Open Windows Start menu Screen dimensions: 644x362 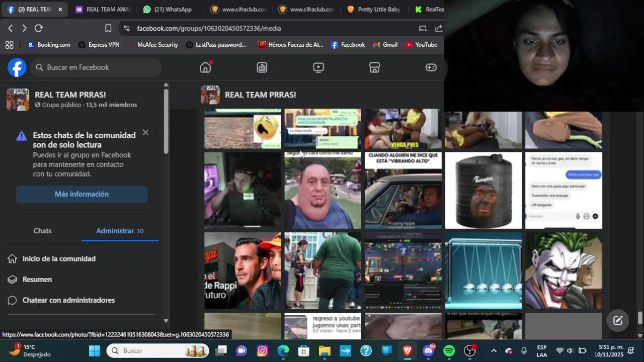pos(94,350)
